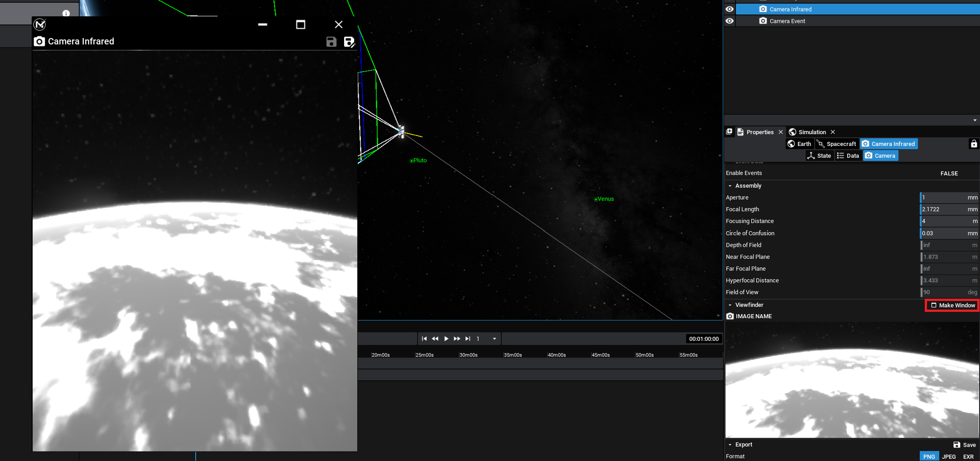This screenshot has height=461, width=980.
Task: Switch to the Simulation tab
Action: (x=812, y=132)
